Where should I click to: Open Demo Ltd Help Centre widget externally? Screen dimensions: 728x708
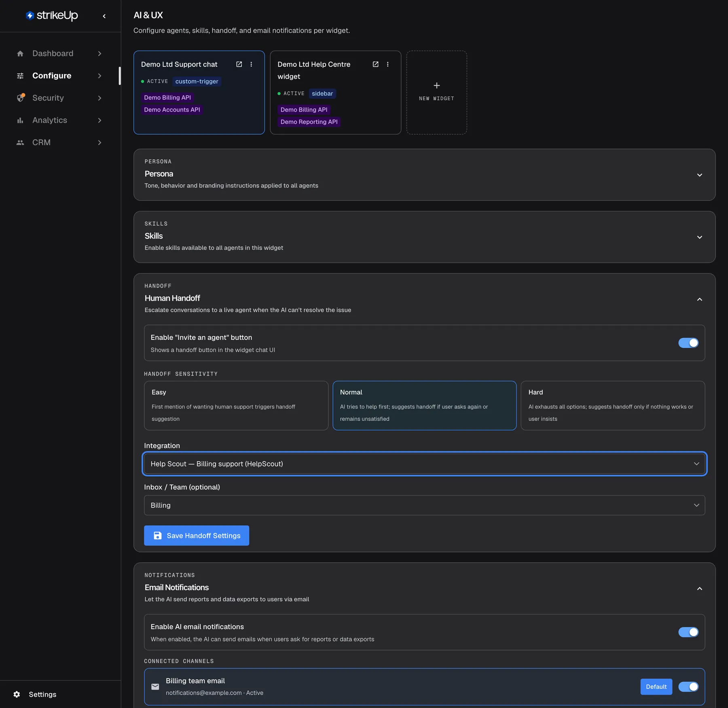click(375, 64)
